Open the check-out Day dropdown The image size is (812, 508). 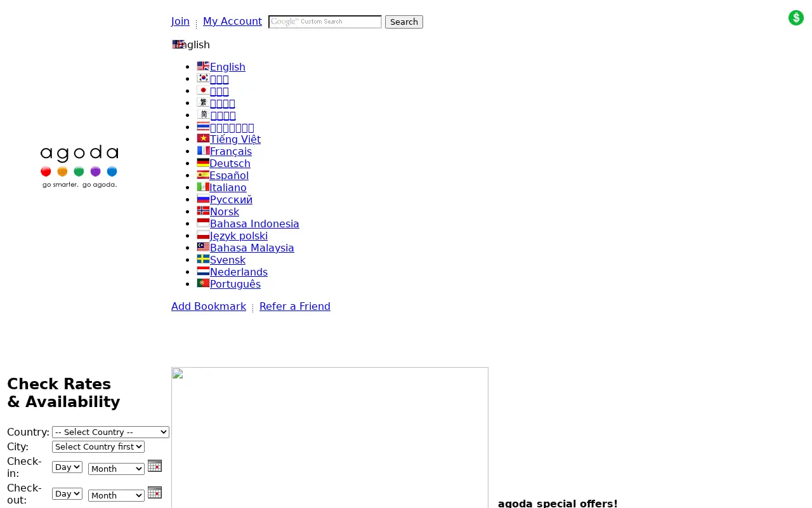click(67, 493)
